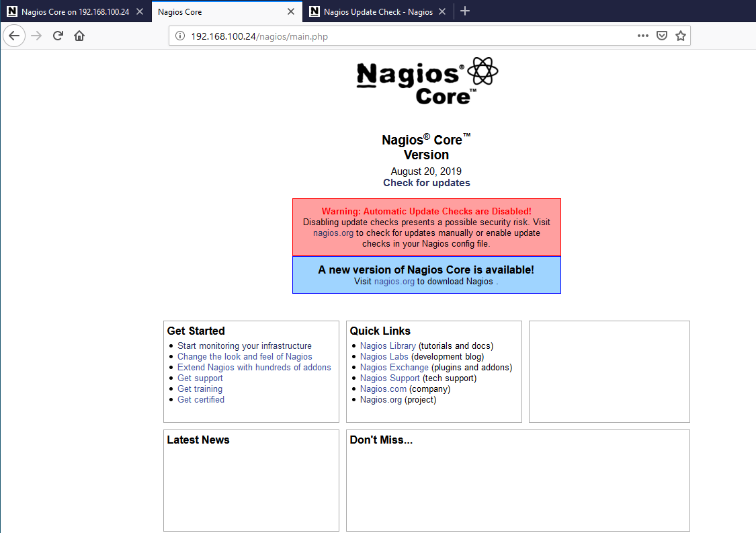The width and height of the screenshot is (756, 533).
Task: Open a new tab with plus button
Action: pos(465,11)
